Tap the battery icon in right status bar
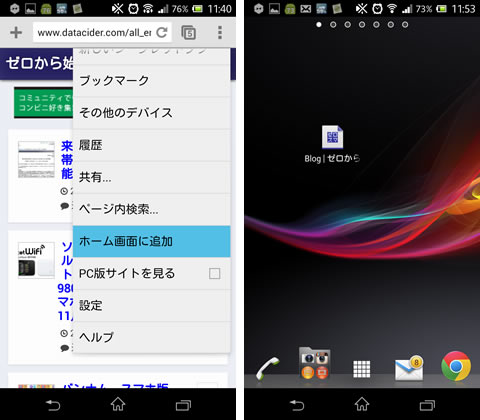480x420 pixels. [441, 9]
